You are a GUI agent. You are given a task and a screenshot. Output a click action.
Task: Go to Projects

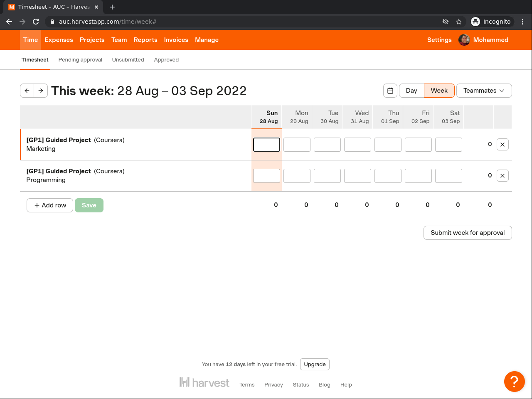tap(92, 40)
